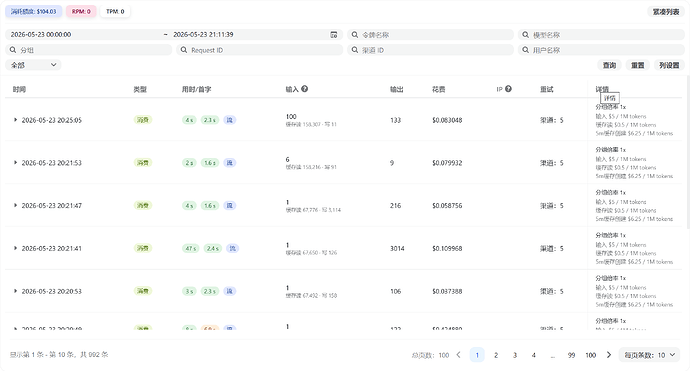The width and height of the screenshot is (690, 371).
Task: Expand the 2026-05-23 20:21:41 row
Action: [15, 248]
